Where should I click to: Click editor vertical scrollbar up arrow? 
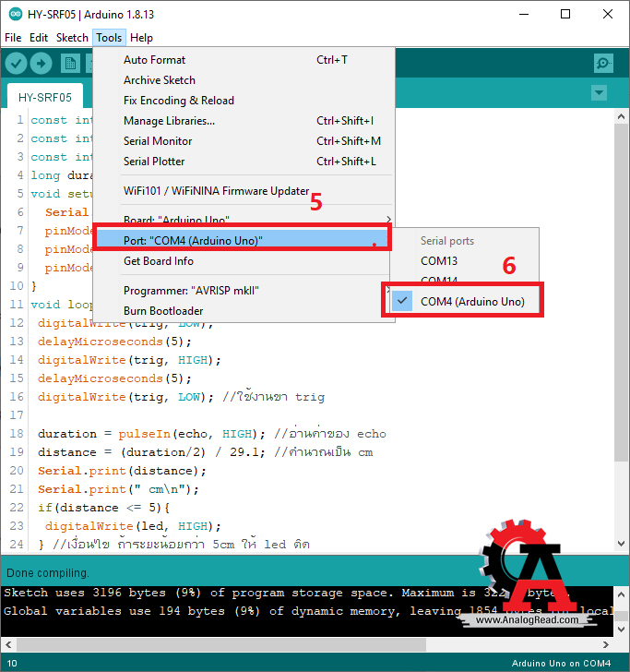[622, 116]
